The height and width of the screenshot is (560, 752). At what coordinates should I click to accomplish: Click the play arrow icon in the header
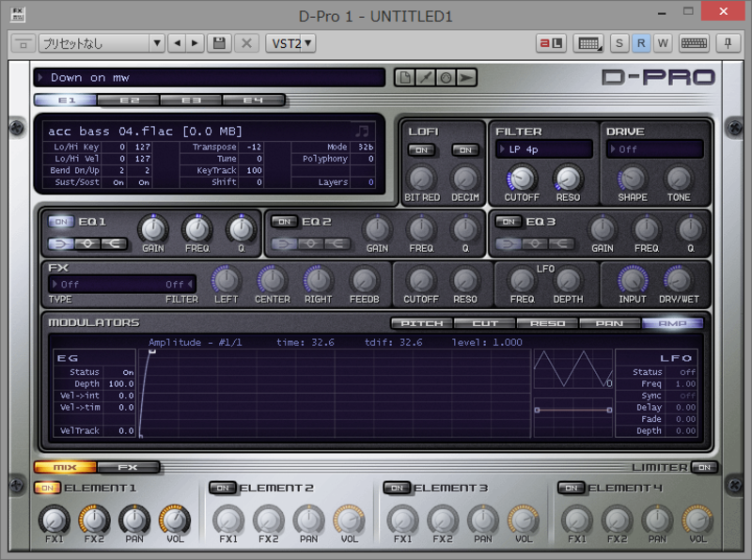[x=466, y=78]
